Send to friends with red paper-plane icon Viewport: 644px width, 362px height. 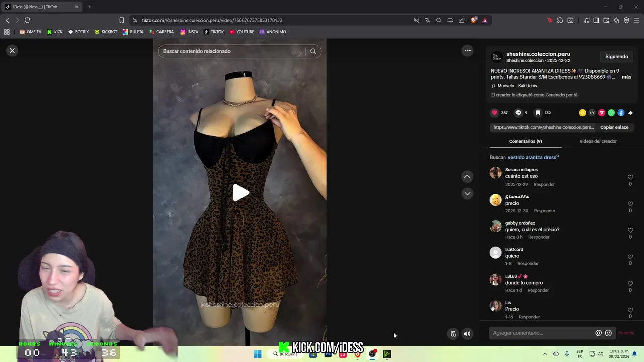(x=601, y=113)
